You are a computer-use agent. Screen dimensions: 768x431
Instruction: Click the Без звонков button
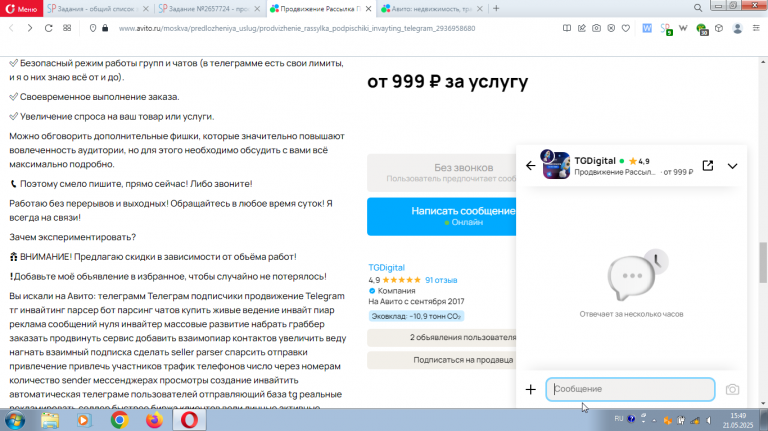[x=442, y=172]
